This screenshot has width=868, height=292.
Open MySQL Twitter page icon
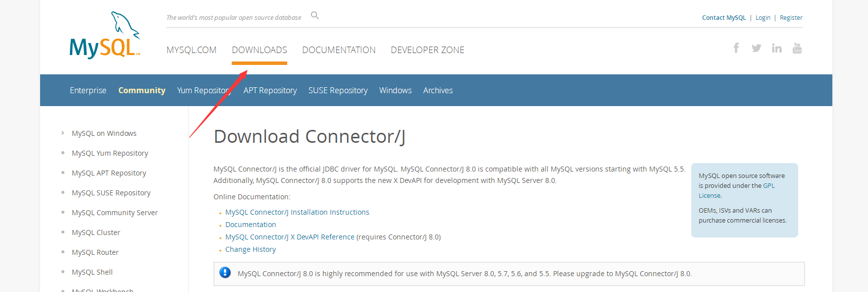[x=756, y=48]
